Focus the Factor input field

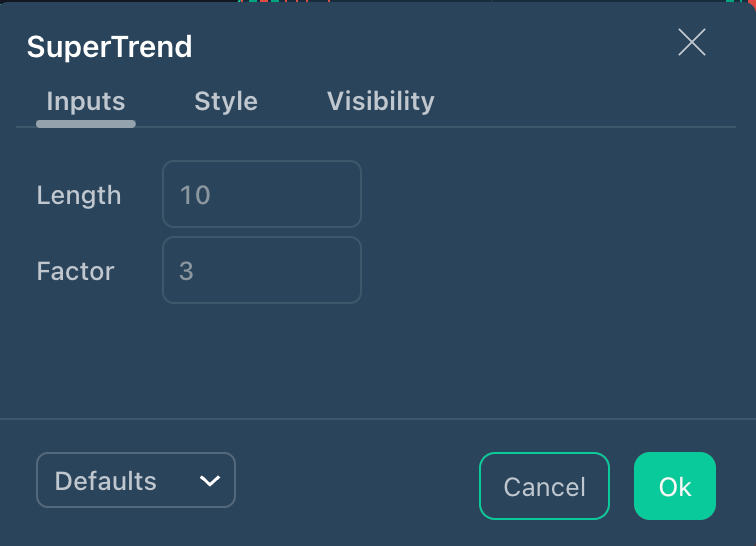click(x=262, y=270)
